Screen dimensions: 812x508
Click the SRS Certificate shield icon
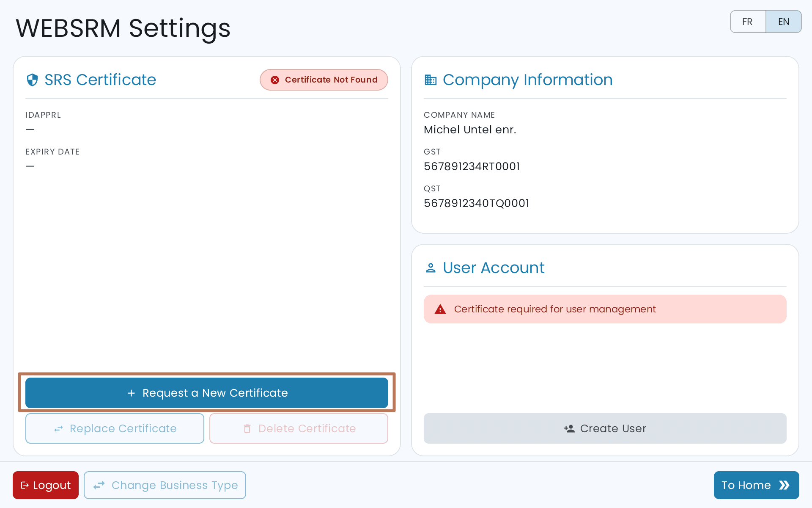(32, 80)
